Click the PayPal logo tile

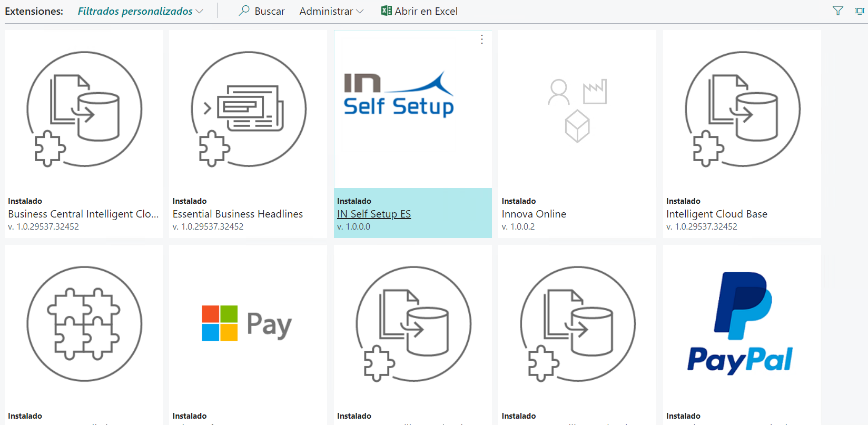(x=740, y=323)
